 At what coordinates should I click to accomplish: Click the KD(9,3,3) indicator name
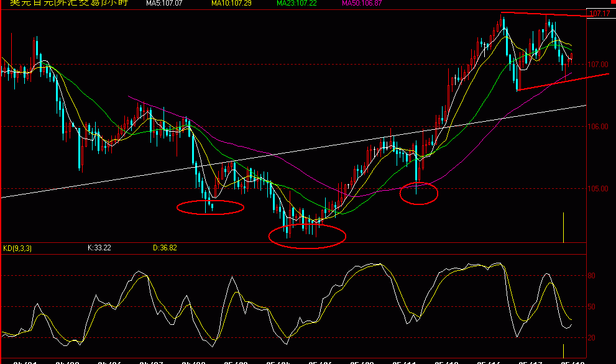point(17,248)
